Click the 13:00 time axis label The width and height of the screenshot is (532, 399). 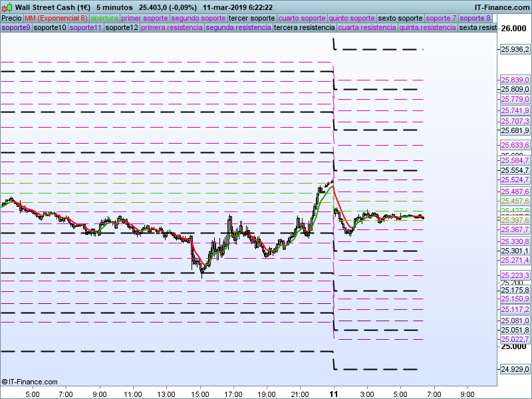point(166,394)
